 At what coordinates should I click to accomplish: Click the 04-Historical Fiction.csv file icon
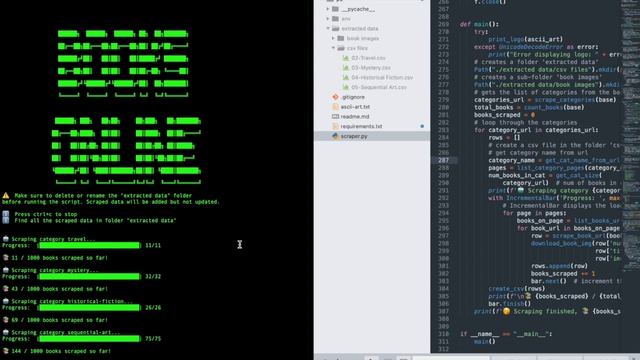(x=346, y=78)
